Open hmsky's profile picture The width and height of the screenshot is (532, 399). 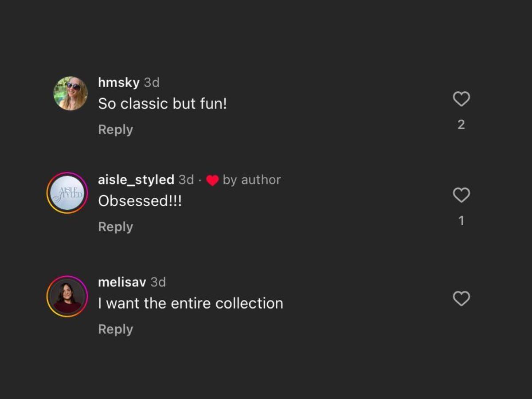click(x=70, y=94)
